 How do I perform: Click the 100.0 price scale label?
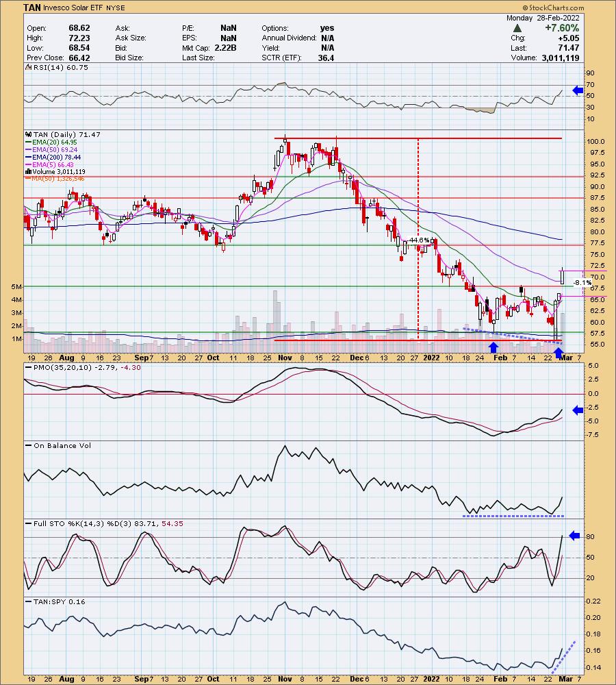click(x=596, y=142)
